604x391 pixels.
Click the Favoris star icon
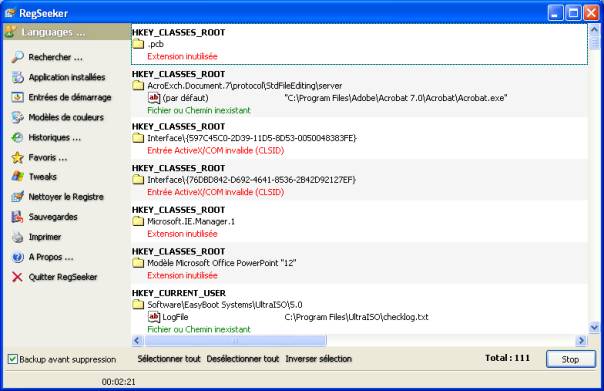tap(17, 157)
